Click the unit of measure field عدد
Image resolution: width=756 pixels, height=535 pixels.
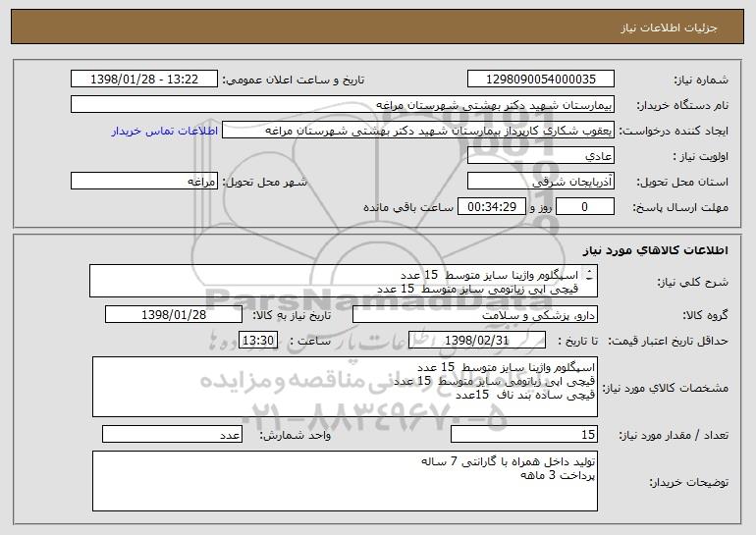172,434
